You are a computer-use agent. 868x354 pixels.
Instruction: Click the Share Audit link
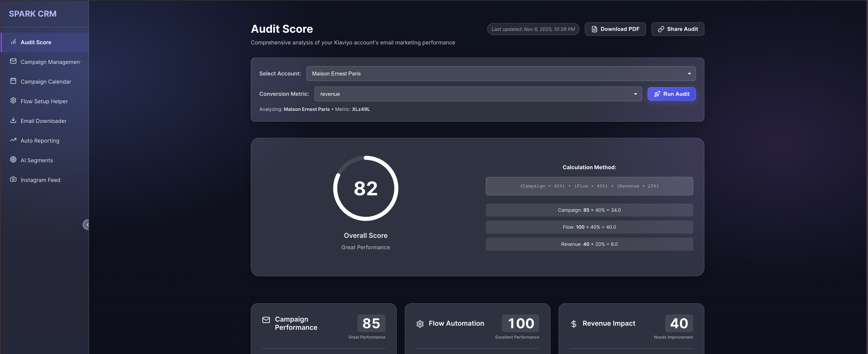pyautogui.click(x=678, y=29)
